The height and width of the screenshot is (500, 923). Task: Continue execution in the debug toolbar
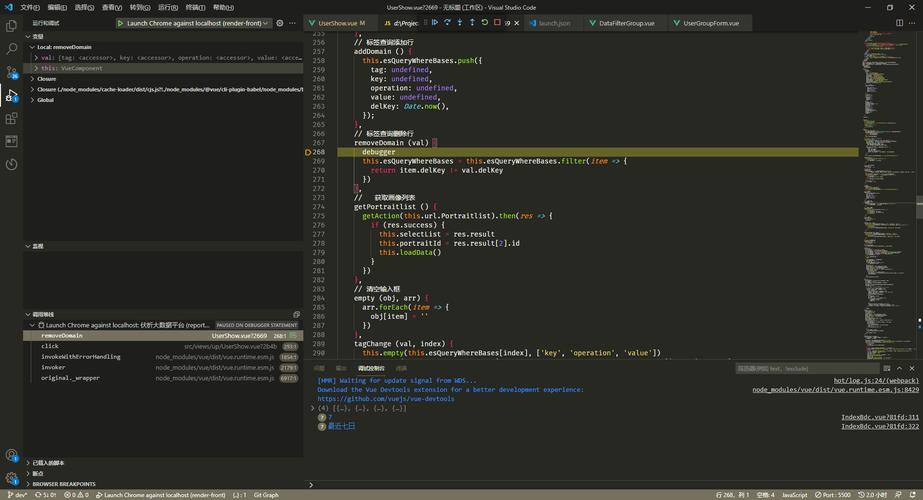tap(434, 22)
